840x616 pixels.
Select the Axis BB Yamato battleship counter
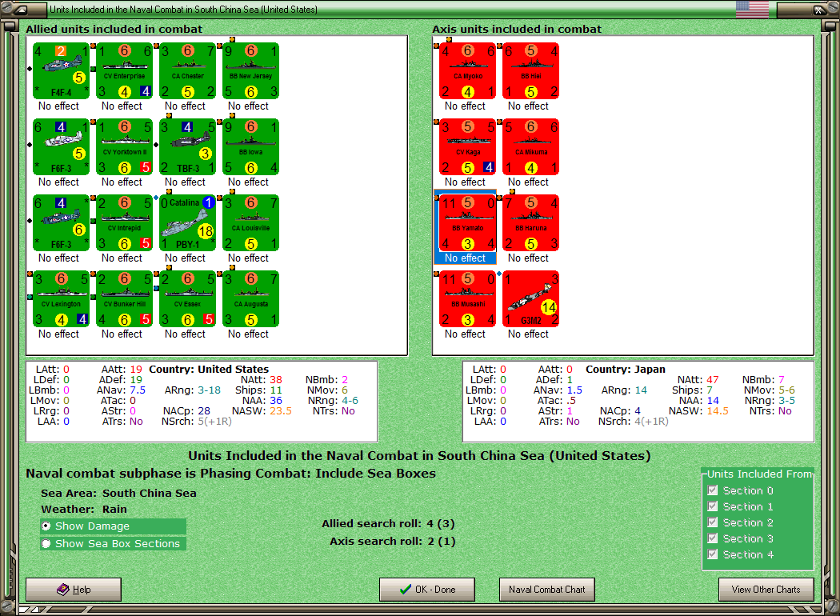(468, 223)
